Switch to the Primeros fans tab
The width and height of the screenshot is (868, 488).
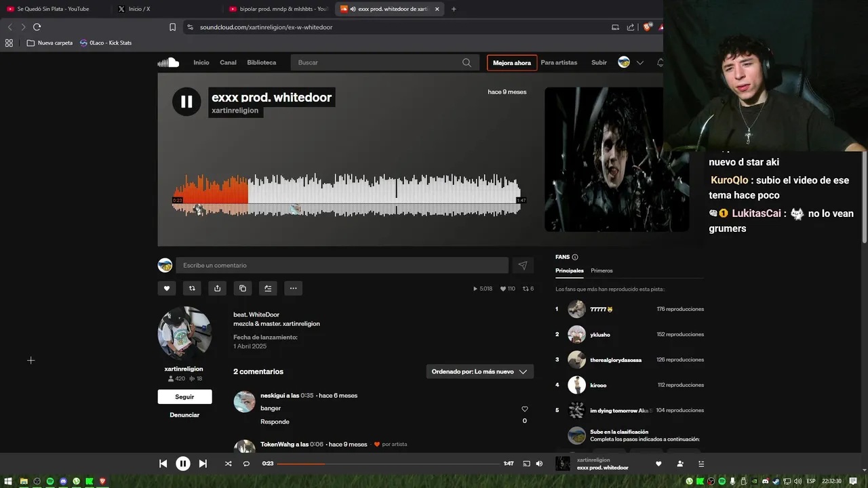tap(601, 270)
